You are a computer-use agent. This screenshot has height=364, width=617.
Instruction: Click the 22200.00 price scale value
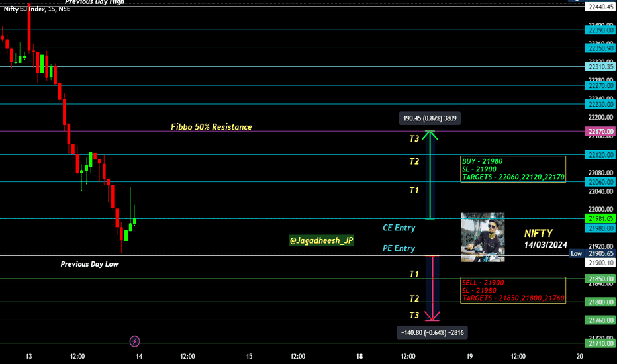(x=600, y=118)
